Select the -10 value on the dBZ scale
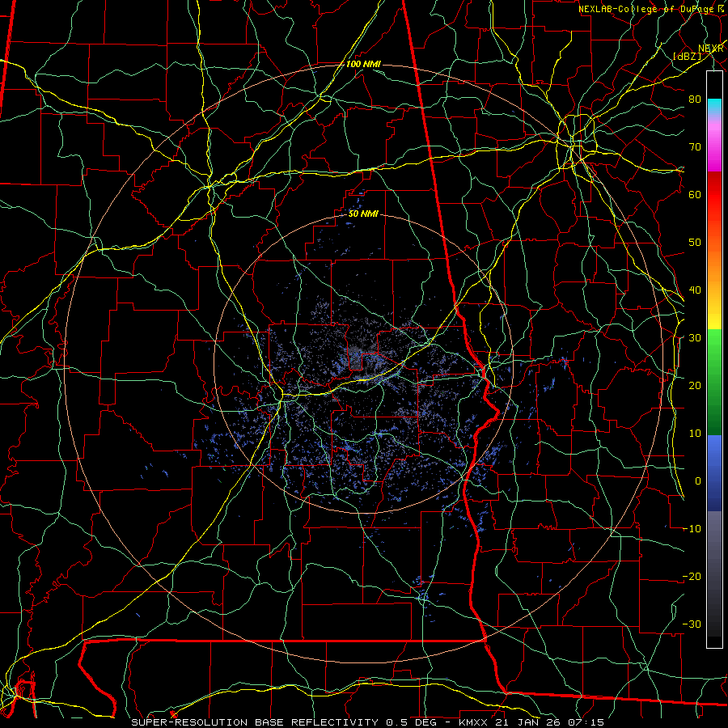The width and height of the screenshot is (728, 728). [692, 528]
